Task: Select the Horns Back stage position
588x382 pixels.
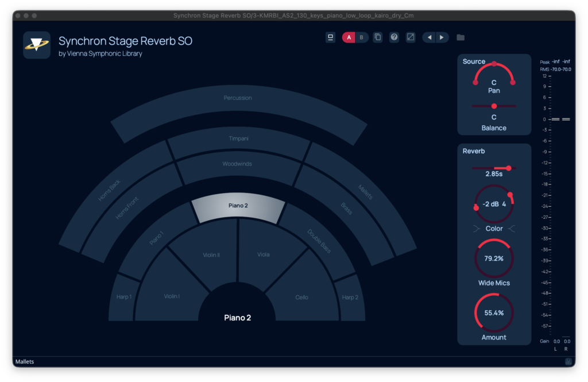Action: pyautogui.click(x=109, y=191)
